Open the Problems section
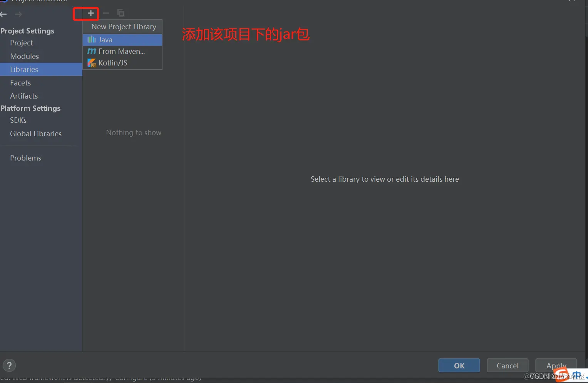 [x=26, y=158]
